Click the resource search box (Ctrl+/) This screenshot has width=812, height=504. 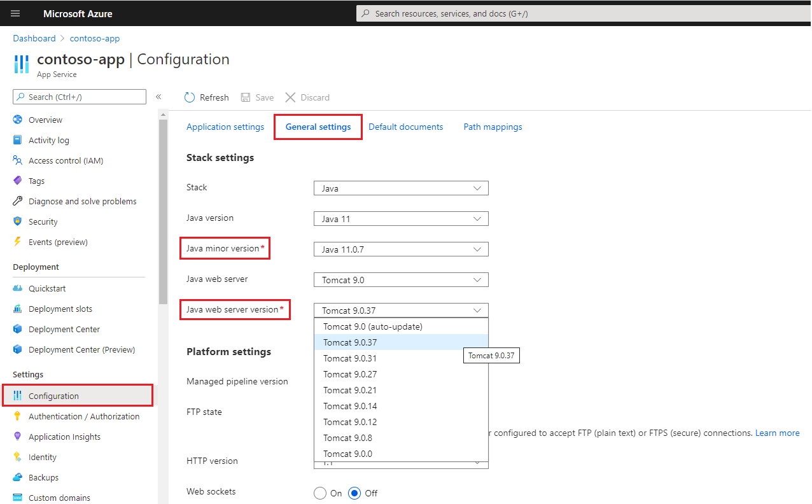[x=79, y=96]
